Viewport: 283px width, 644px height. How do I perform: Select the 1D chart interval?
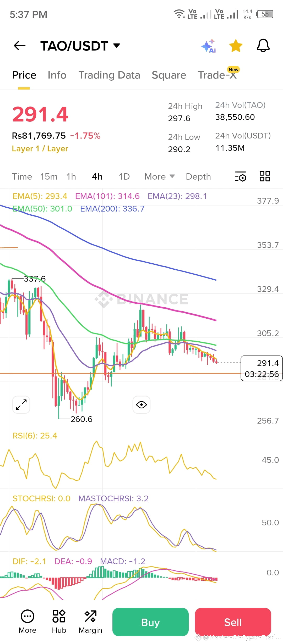pos(124,177)
